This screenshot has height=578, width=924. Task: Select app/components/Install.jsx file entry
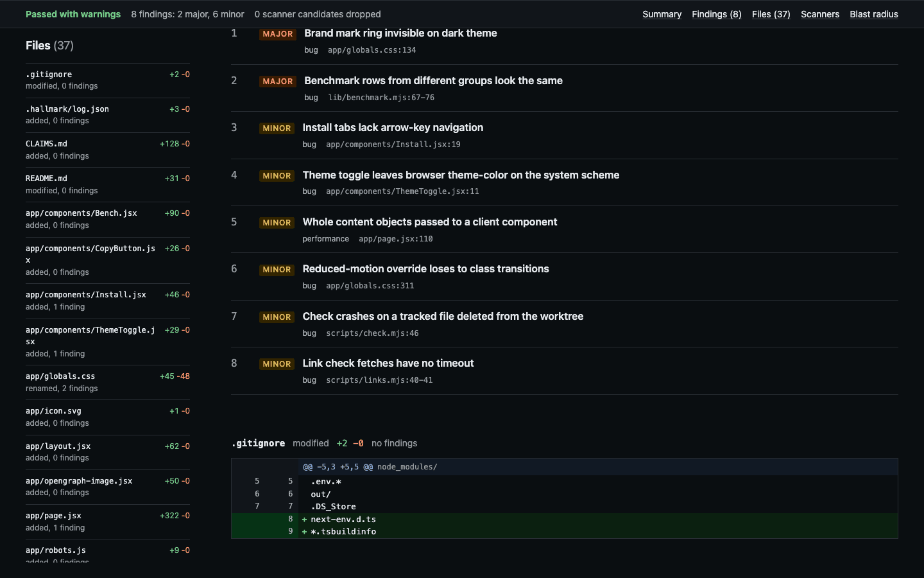pos(108,301)
